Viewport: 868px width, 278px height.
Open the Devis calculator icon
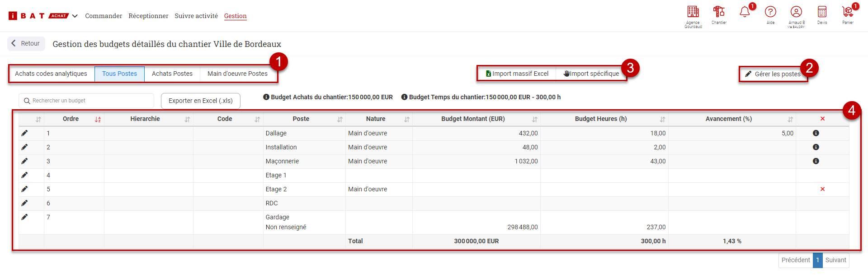tap(822, 13)
